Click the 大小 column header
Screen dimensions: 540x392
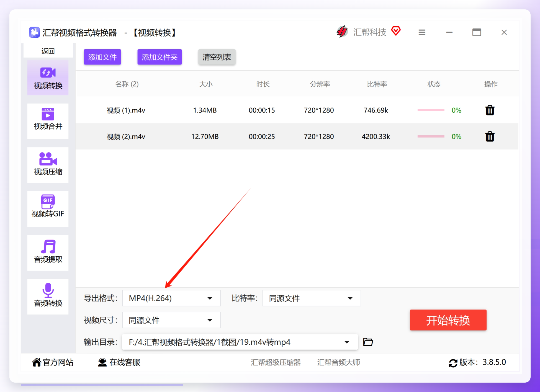[x=206, y=84]
